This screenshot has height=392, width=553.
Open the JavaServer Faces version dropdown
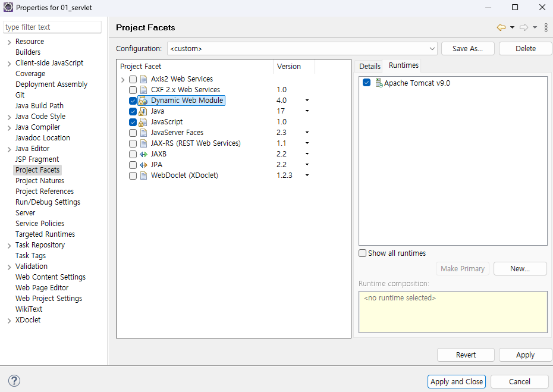[x=307, y=133]
